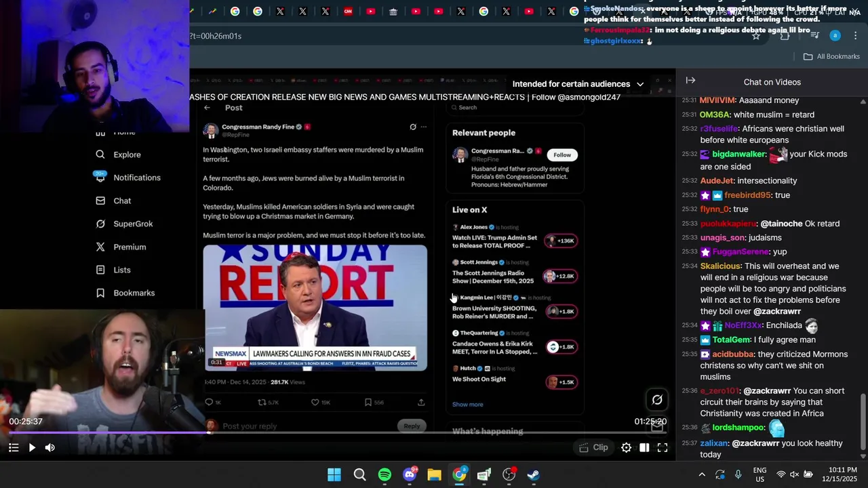Join Alex Jones live stream listing
The height and width of the screenshot is (488, 868).
click(515, 237)
